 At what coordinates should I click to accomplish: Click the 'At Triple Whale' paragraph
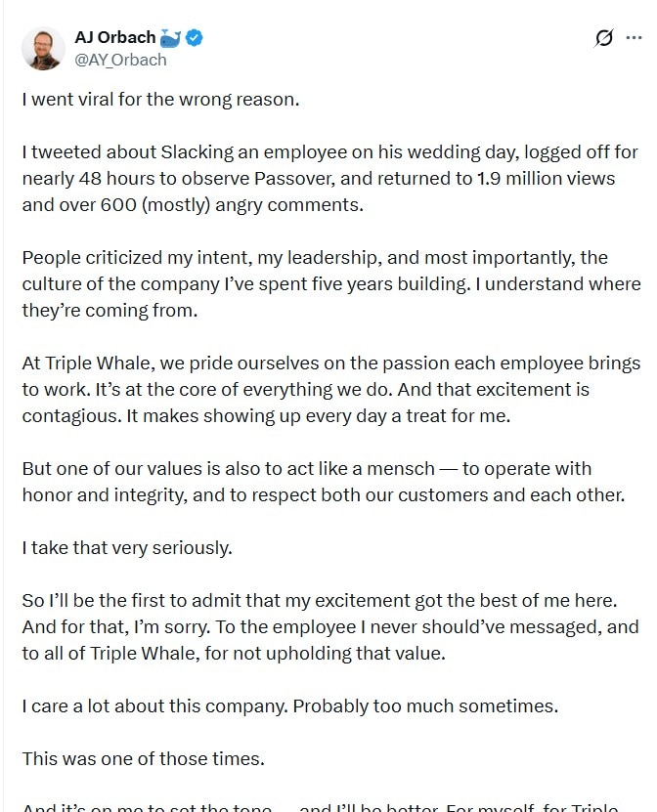tap(330, 389)
